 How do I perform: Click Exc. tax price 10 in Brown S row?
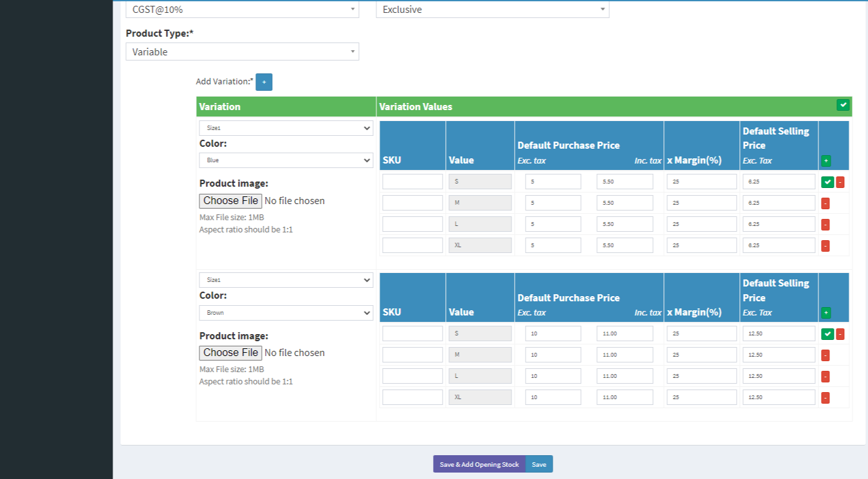pos(553,333)
